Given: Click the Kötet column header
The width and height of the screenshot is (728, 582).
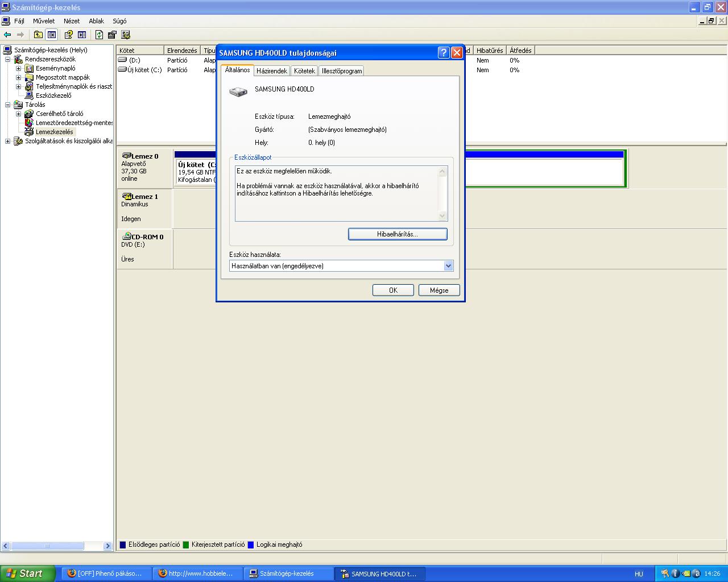Looking at the screenshot, I should pyautogui.click(x=140, y=51).
